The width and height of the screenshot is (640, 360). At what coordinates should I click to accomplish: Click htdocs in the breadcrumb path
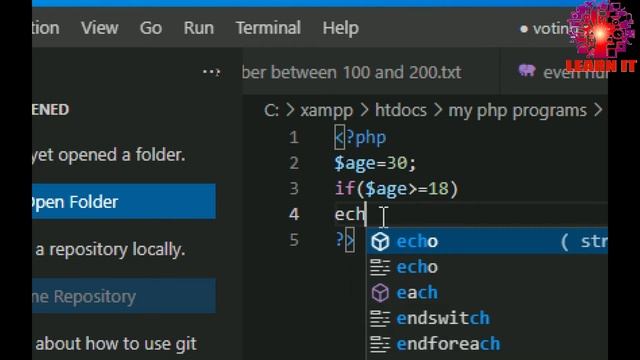pos(401,110)
